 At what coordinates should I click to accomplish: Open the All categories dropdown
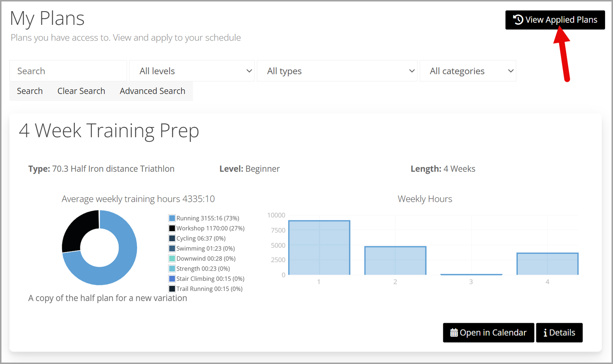(x=468, y=71)
